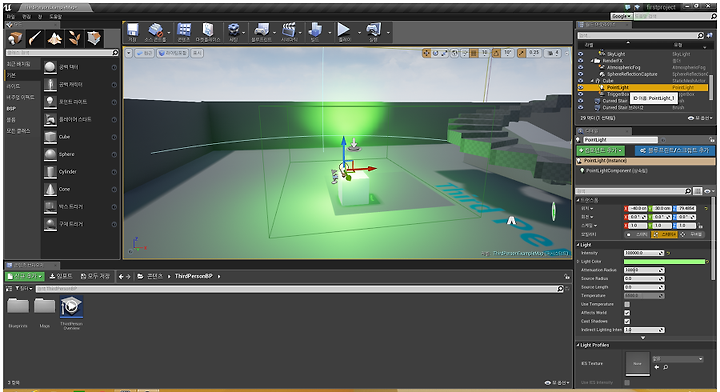720x392 pixels.
Task: Open the green Light Color swatch
Action: [x=664, y=262]
